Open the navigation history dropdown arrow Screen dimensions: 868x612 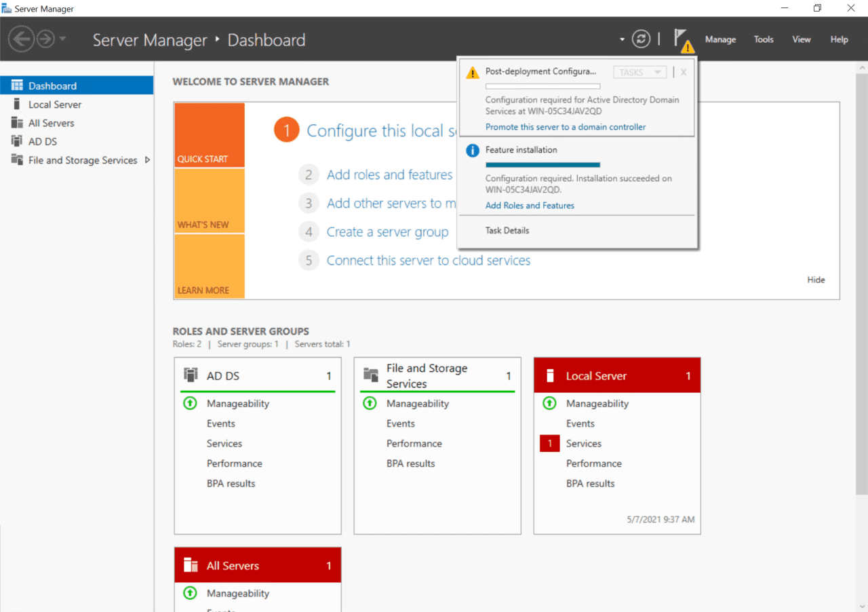click(x=63, y=39)
